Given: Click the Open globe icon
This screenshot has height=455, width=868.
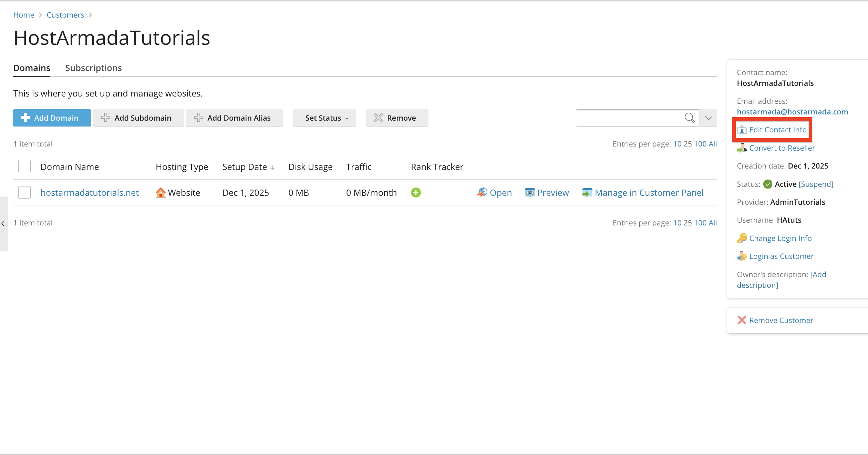Looking at the screenshot, I should 482,193.
